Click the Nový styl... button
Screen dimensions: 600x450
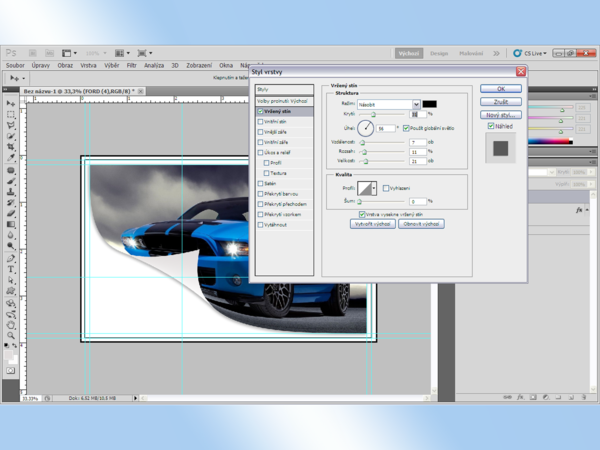click(x=500, y=114)
